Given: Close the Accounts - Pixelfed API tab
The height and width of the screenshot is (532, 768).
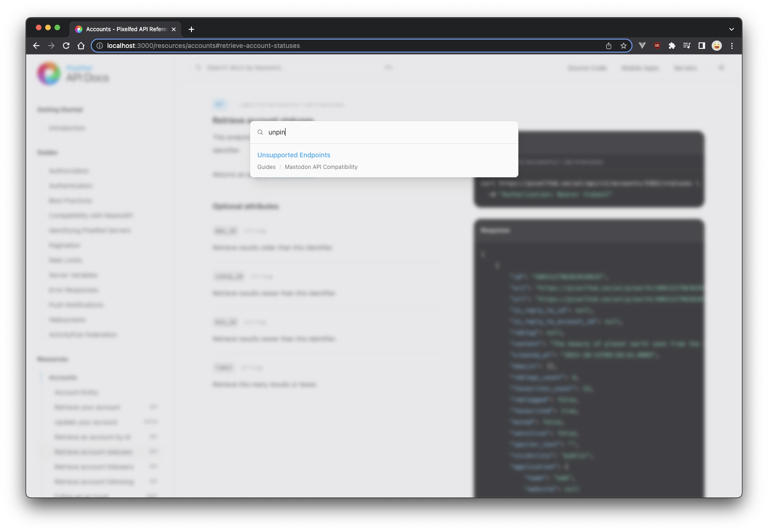Looking at the screenshot, I should (174, 29).
